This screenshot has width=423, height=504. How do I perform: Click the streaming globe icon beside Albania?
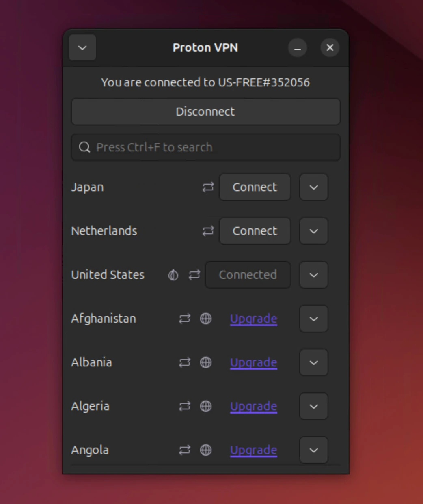(x=206, y=363)
